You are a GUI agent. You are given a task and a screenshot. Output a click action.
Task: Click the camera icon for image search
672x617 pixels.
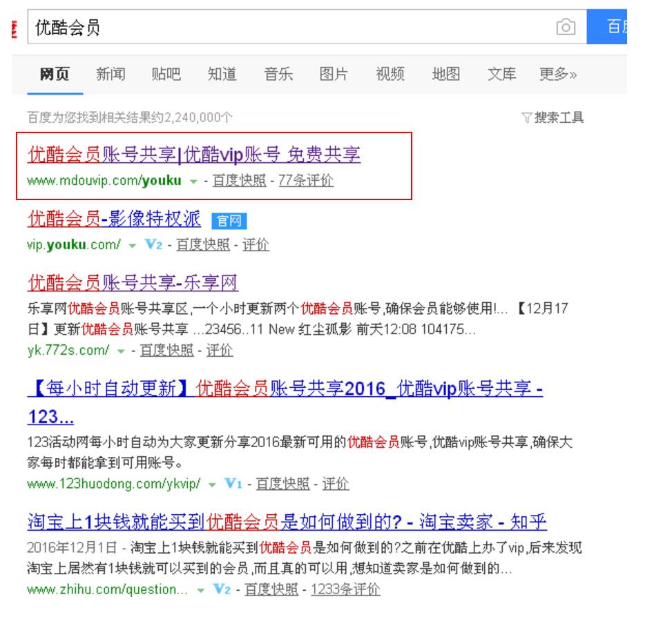566,27
